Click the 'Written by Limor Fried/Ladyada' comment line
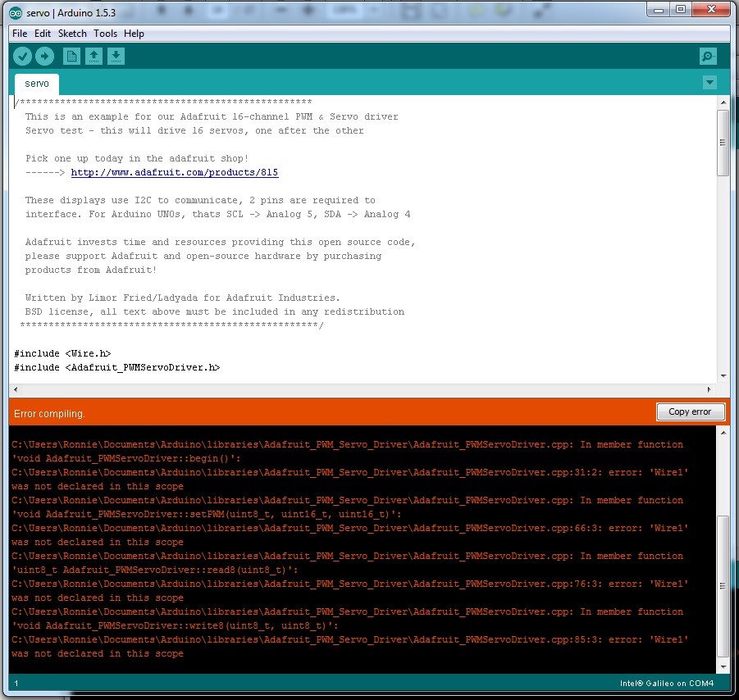739x700 pixels. (182, 298)
